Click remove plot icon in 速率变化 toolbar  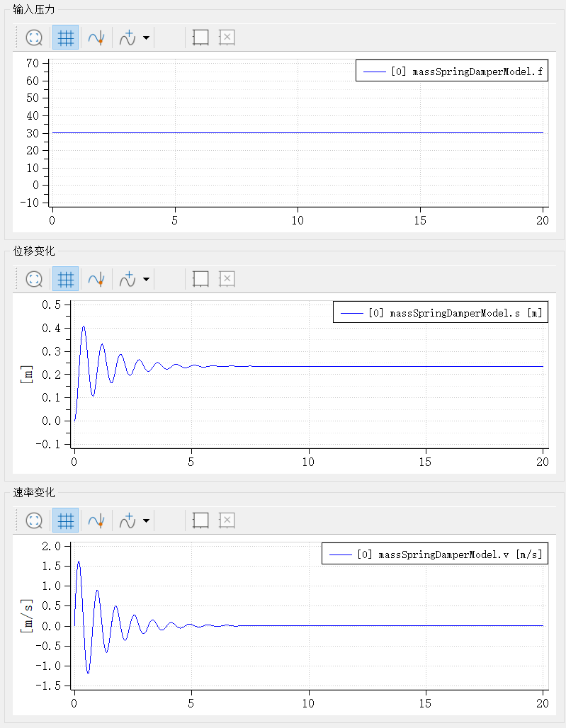pos(227,521)
